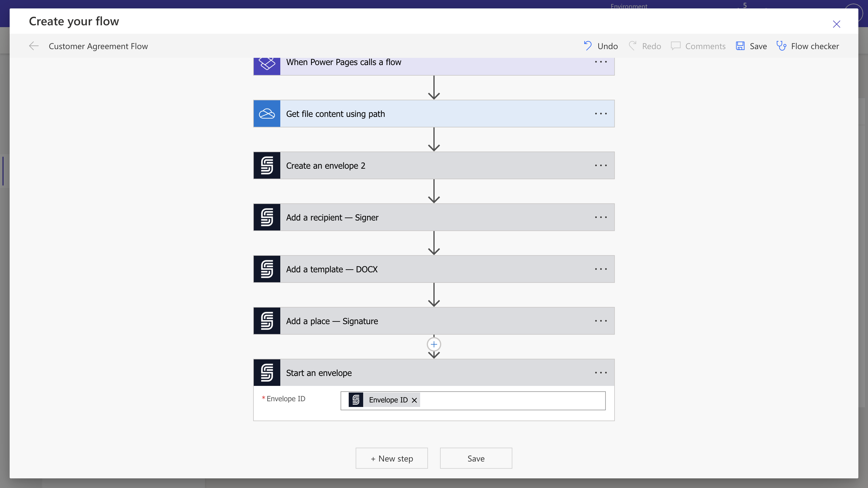
Task: Click the icon on Add a recipient — Signer
Action: point(266,217)
